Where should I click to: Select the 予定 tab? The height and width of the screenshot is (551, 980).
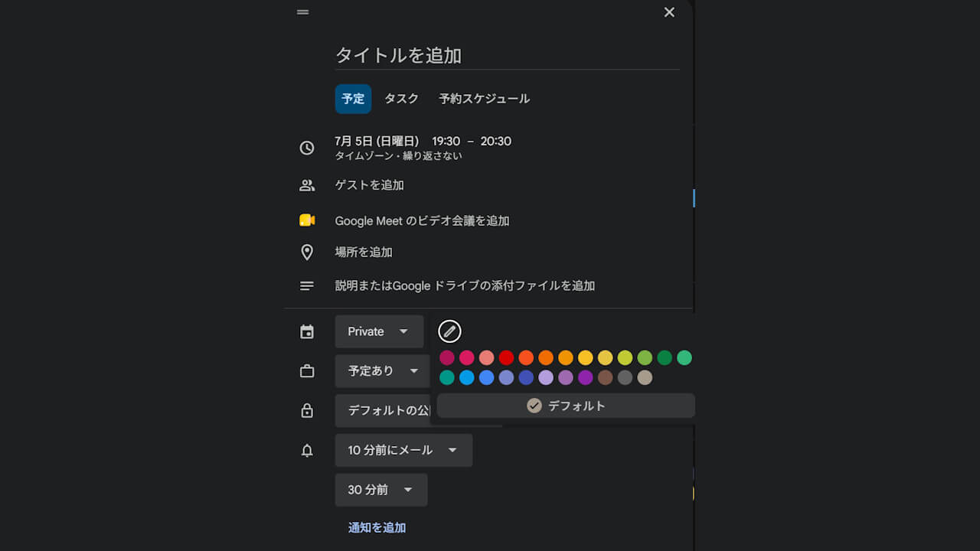353,99
